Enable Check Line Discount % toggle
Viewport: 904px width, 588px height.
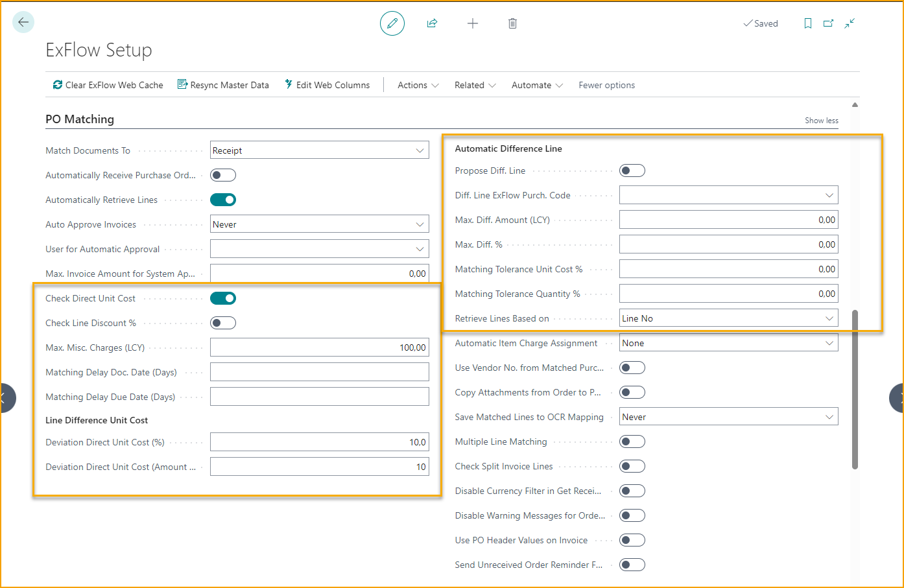(223, 323)
